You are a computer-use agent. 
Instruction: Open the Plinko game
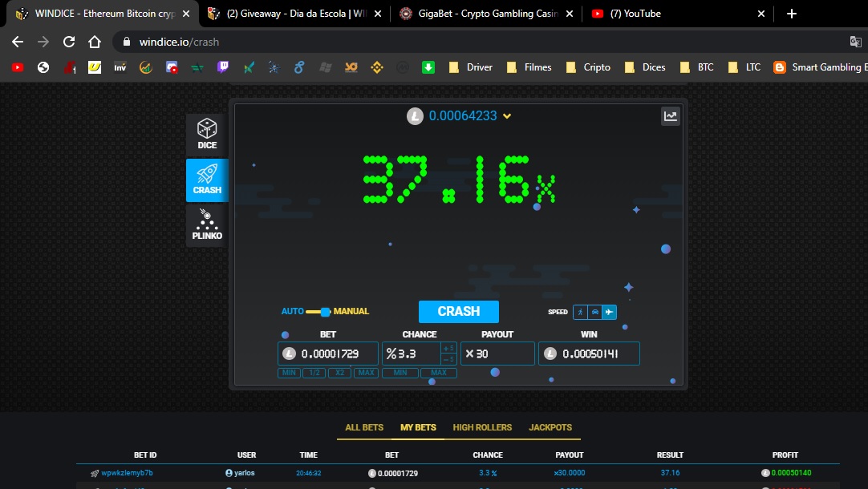pyautogui.click(x=207, y=225)
